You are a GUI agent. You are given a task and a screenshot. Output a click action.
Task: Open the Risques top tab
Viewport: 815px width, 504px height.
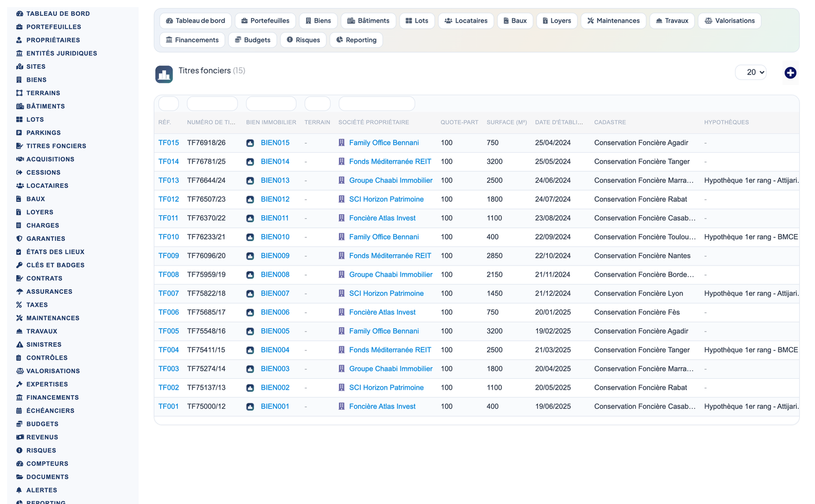pos(303,40)
